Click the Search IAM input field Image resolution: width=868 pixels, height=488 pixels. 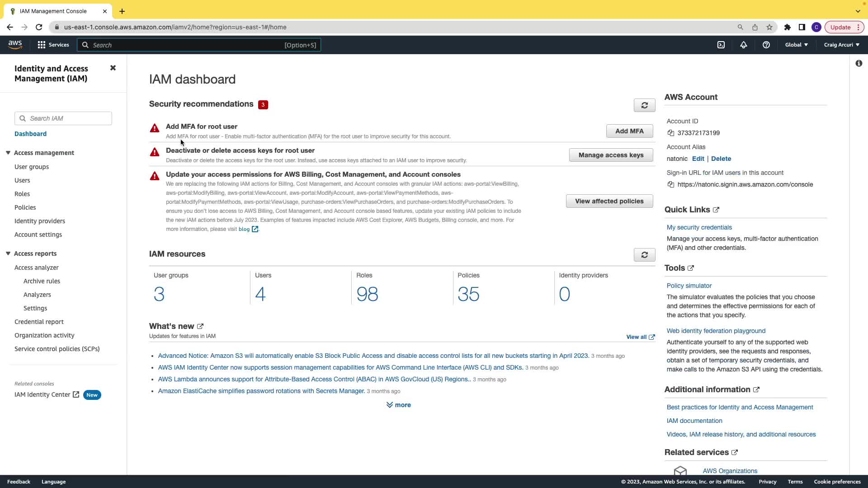(68, 118)
